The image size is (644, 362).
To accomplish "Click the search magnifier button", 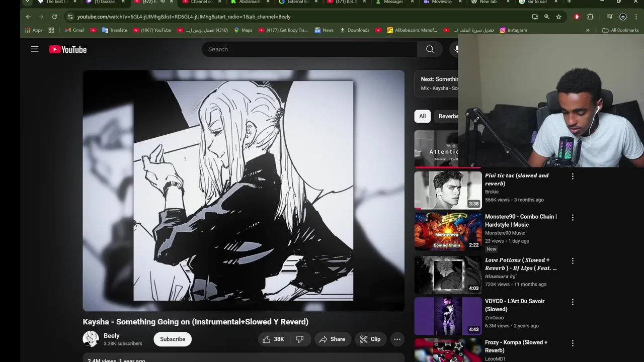I will click(430, 49).
